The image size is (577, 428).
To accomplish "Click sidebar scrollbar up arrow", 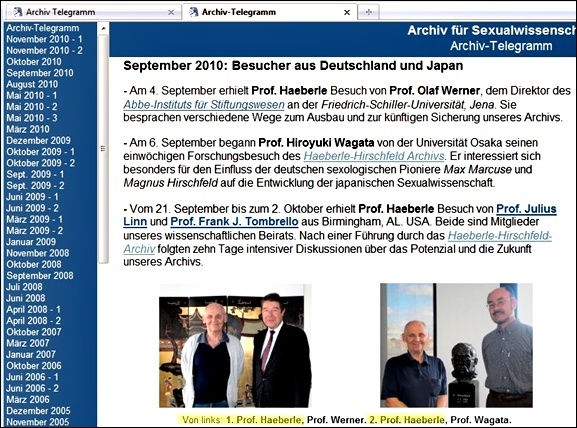I will [103, 28].
